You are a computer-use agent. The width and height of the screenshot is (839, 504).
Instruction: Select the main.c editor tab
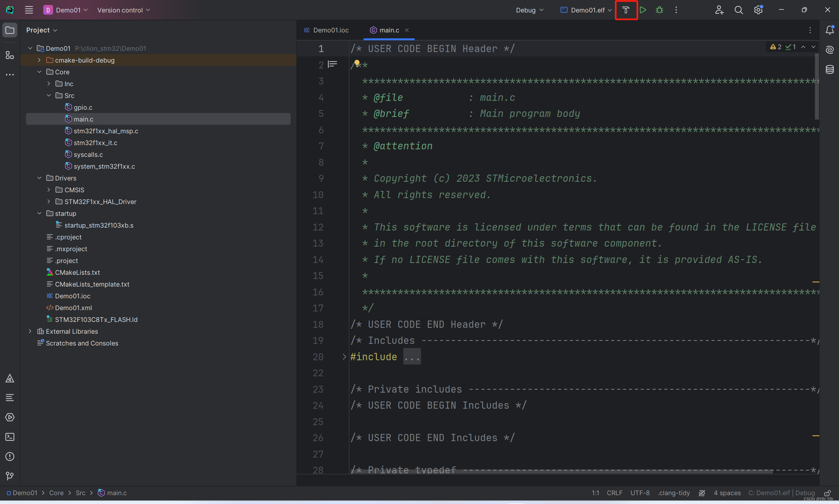388,29
